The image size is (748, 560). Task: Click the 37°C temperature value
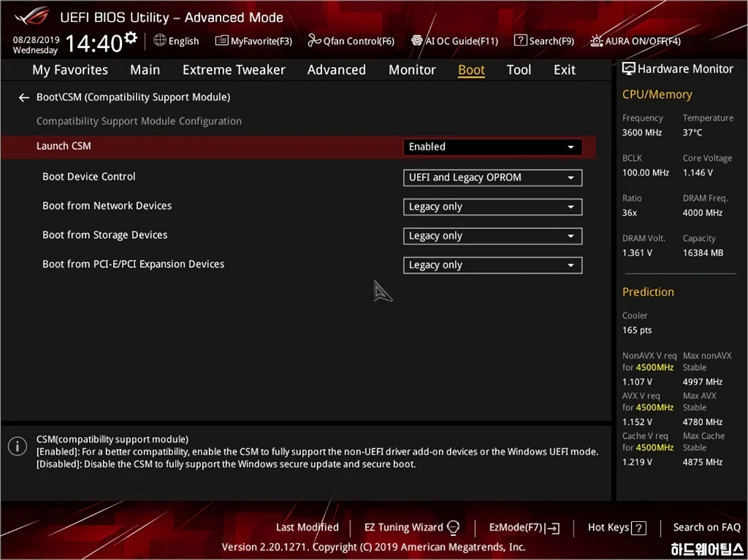click(x=692, y=133)
